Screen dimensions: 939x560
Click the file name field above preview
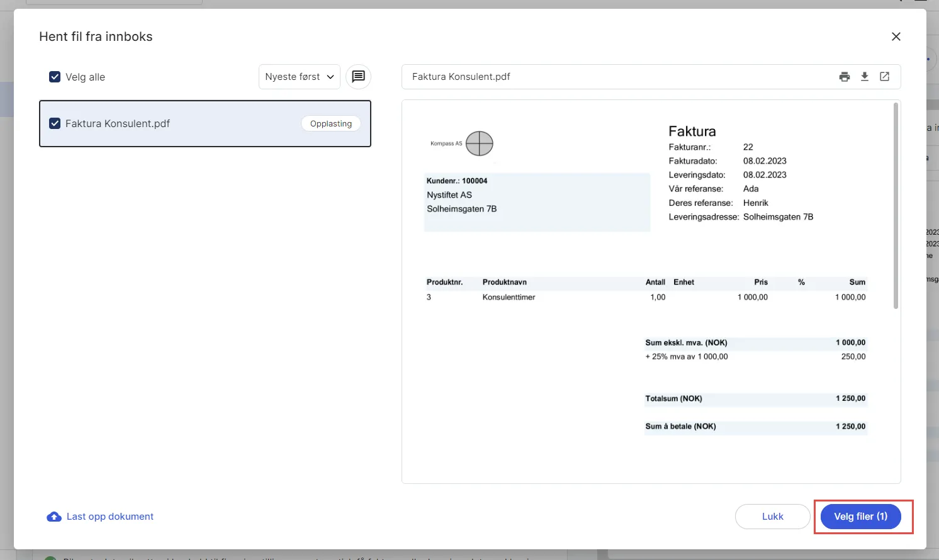coord(651,77)
